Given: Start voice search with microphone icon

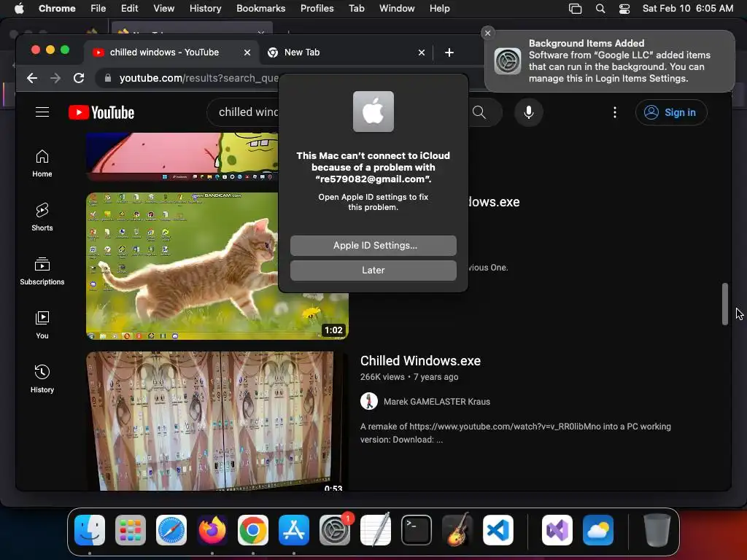Looking at the screenshot, I should click(x=528, y=112).
